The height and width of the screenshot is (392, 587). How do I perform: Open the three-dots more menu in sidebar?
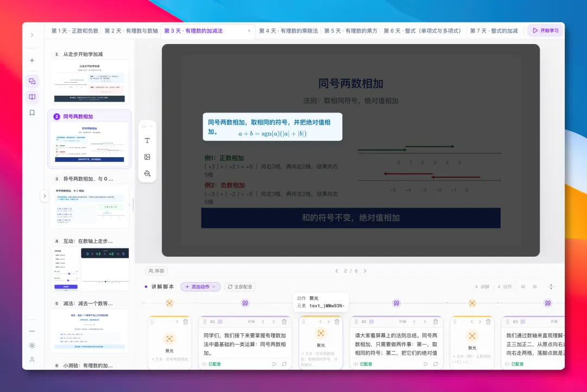(x=32, y=331)
